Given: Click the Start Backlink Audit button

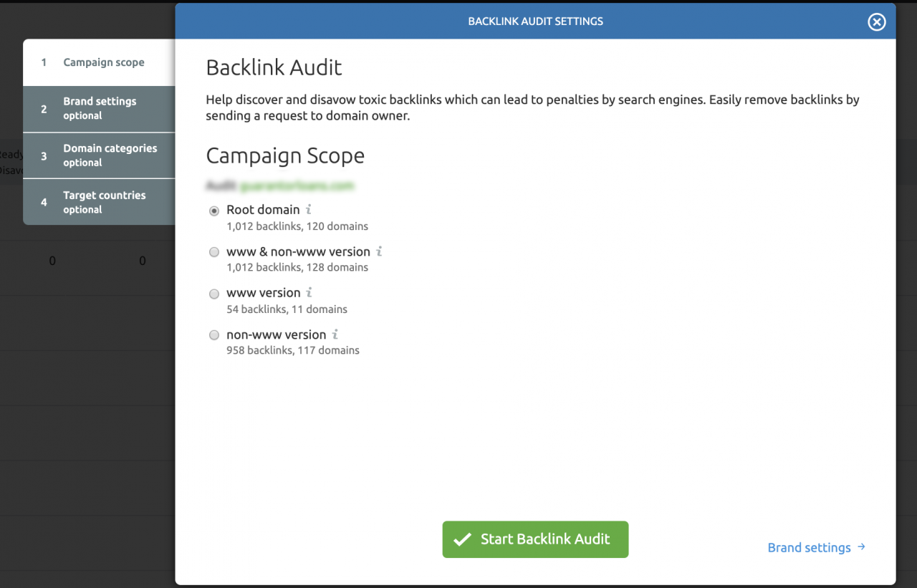Looking at the screenshot, I should 535,539.
